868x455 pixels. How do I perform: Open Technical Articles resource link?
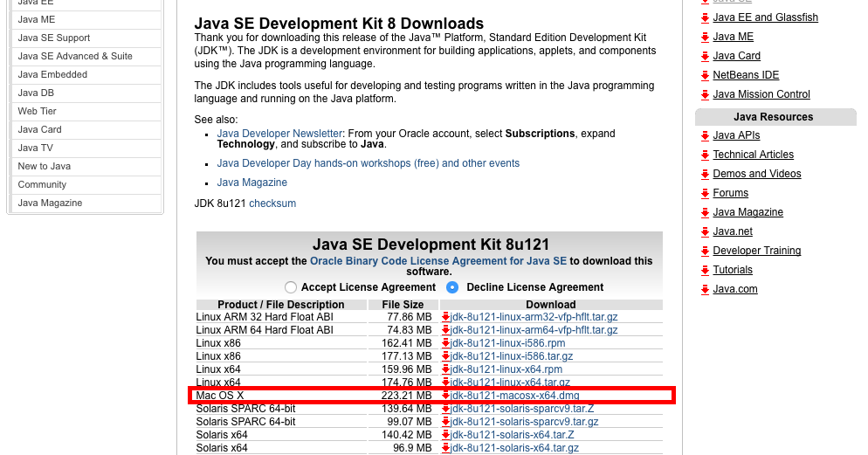[x=753, y=155]
